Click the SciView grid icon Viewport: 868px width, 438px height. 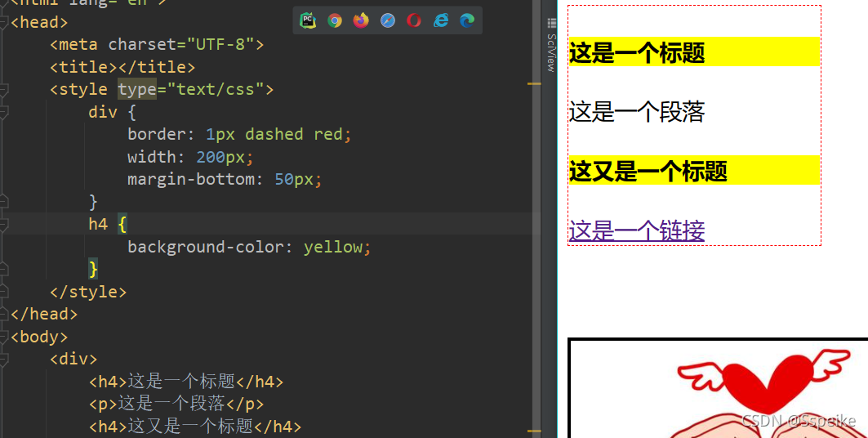(551, 23)
